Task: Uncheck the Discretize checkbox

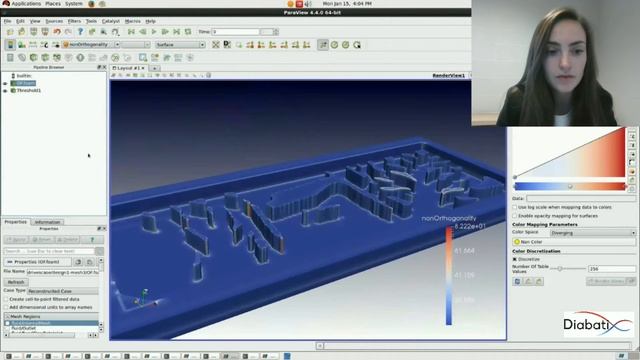Action: click(x=515, y=259)
